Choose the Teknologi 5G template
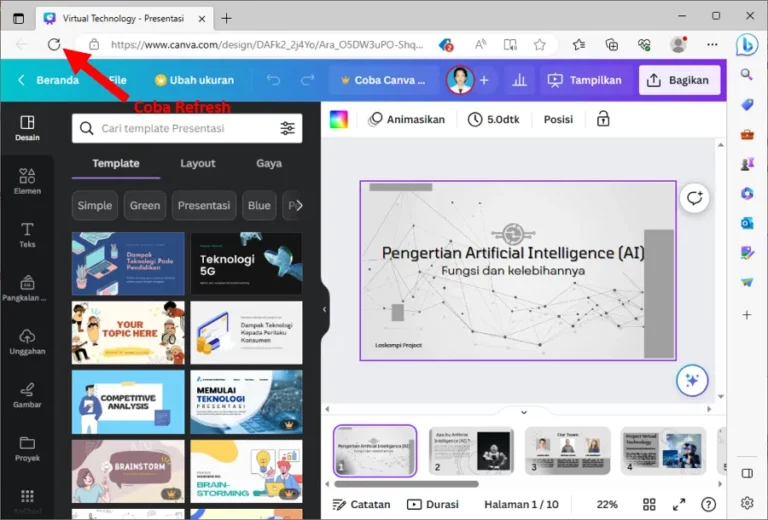The width and height of the screenshot is (768, 520). pyautogui.click(x=246, y=263)
